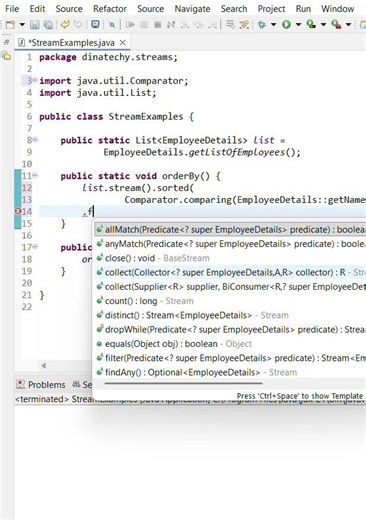Screen dimensions: 366x520
Task: Click the error marker on line 14
Action: pyautogui.click(x=18, y=211)
